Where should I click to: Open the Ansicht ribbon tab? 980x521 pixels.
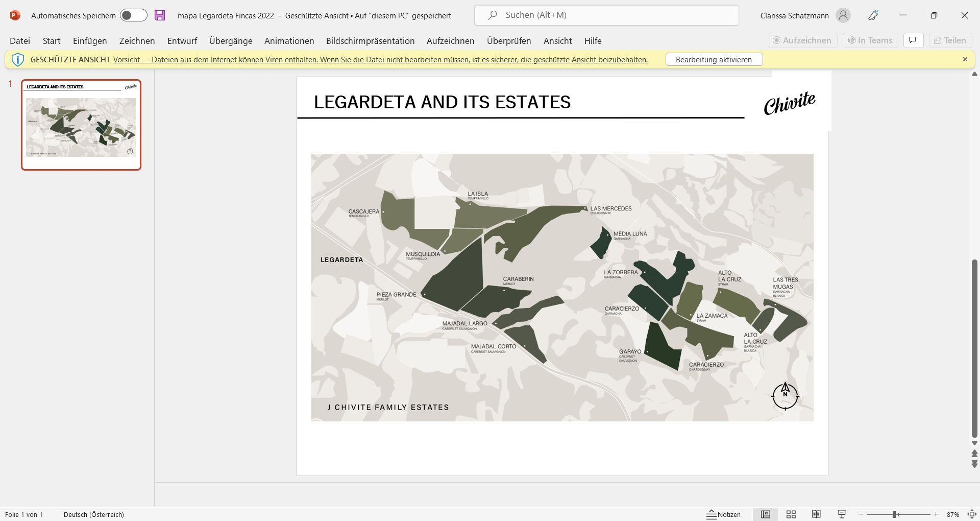tap(557, 41)
